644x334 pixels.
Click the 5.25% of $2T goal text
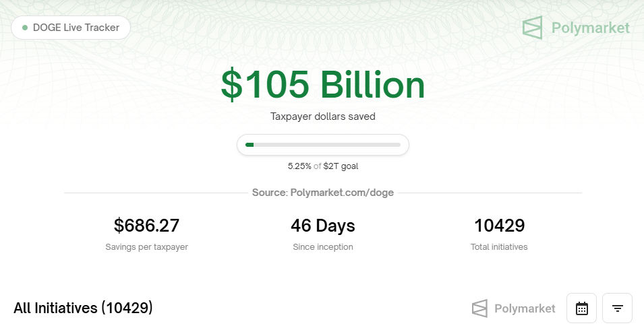(x=323, y=166)
